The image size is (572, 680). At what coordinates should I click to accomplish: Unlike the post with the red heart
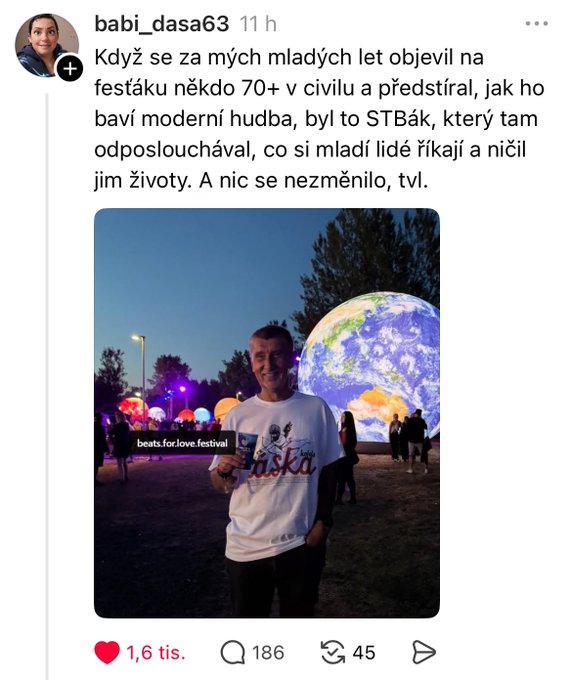(x=107, y=652)
